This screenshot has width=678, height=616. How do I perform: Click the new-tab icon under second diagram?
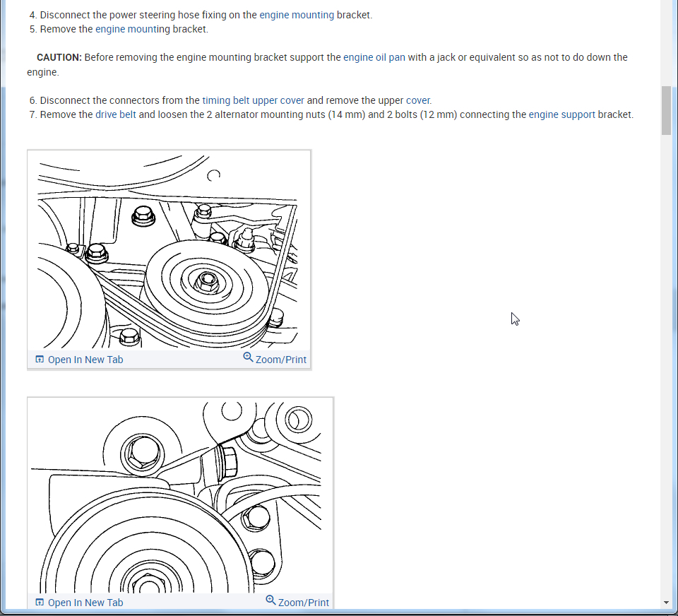[40, 602]
